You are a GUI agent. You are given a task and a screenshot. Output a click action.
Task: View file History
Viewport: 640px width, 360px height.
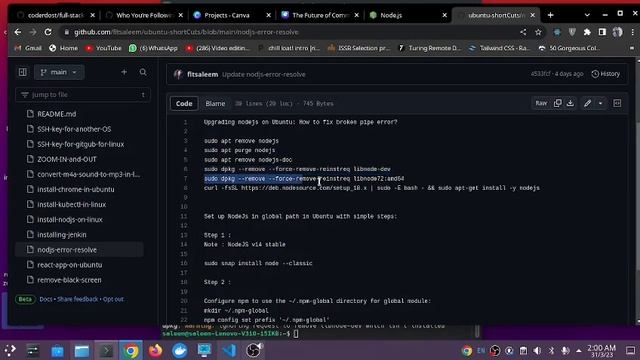(606, 74)
